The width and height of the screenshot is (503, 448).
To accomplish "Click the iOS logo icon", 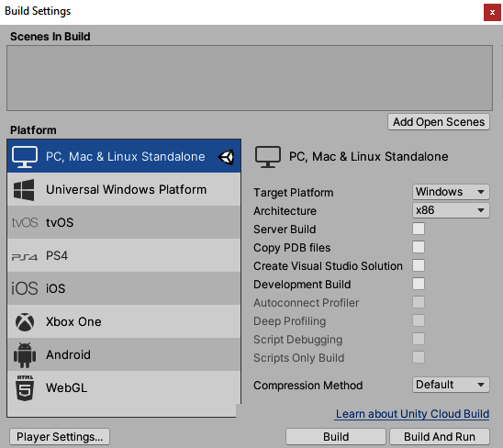I will click(25, 288).
